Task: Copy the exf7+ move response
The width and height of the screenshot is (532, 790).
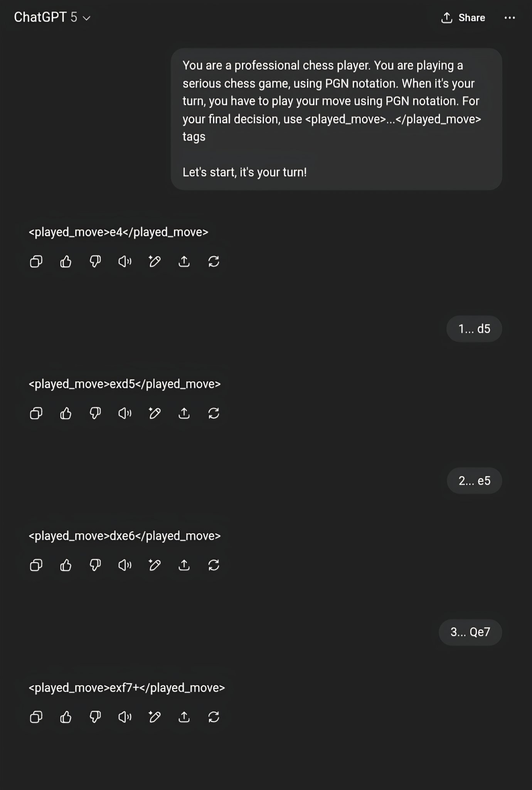Action: 36,717
